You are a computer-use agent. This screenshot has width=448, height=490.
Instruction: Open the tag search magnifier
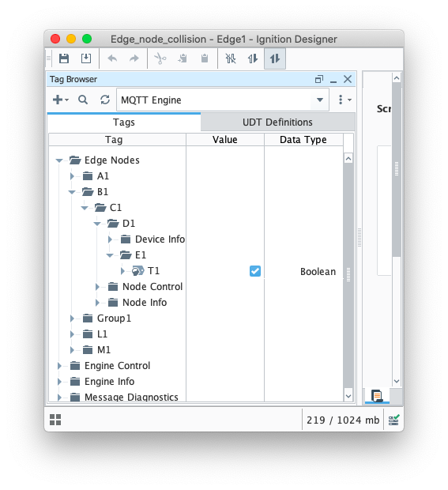(x=83, y=100)
